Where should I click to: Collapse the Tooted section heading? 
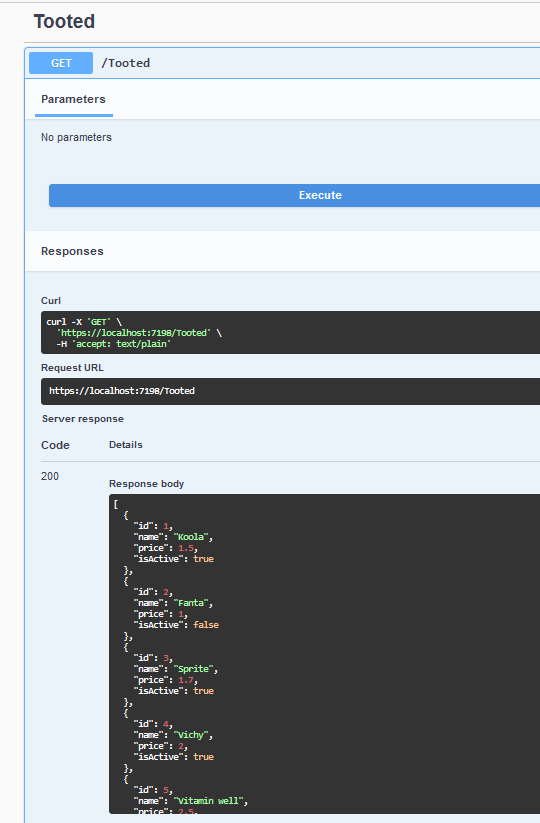(x=65, y=22)
